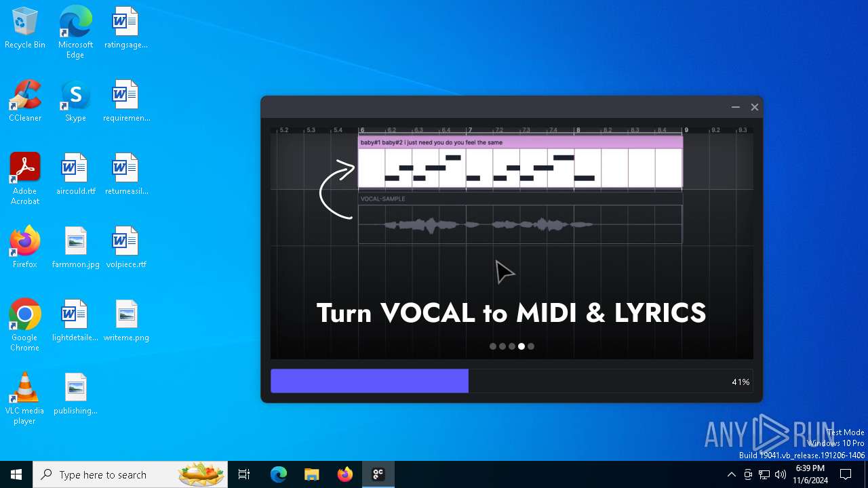Screen dimensions: 868x488
Task: Click the taskbar search box
Action: 132,474
